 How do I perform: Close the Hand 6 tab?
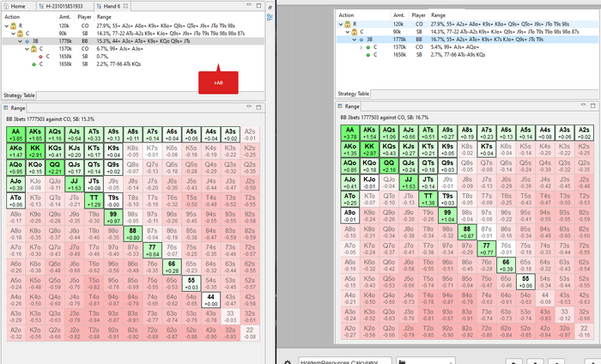point(125,6)
